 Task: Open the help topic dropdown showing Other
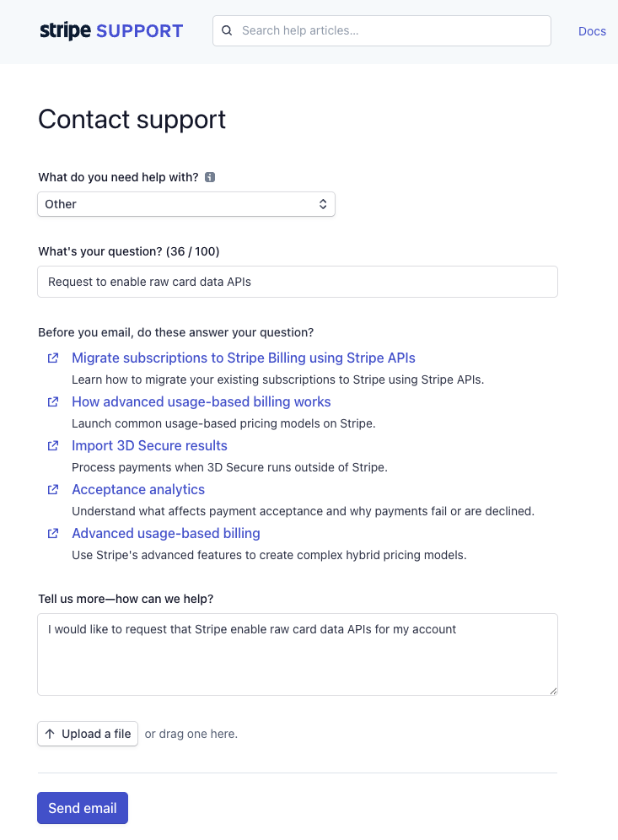coord(185,204)
